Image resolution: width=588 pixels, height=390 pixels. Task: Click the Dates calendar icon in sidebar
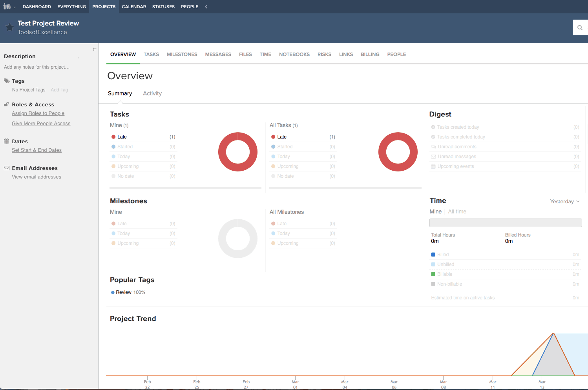7,141
